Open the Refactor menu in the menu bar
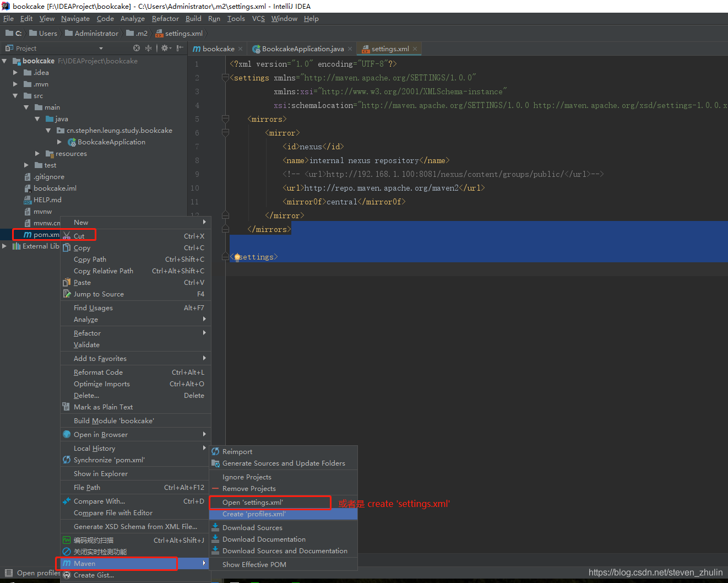This screenshot has width=728, height=583. pyautogui.click(x=165, y=19)
